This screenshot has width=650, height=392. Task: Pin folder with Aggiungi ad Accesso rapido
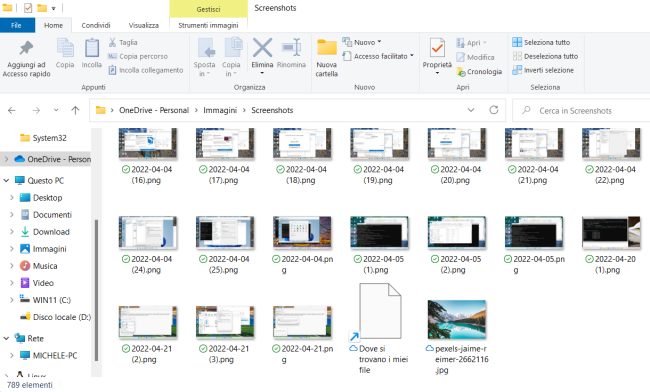click(26, 58)
